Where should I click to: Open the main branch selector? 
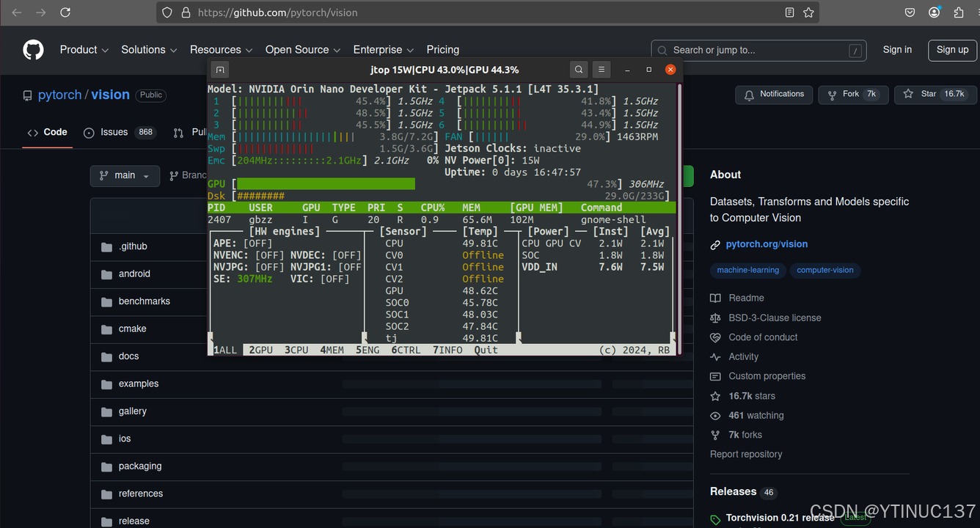pyautogui.click(x=125, y=176)
